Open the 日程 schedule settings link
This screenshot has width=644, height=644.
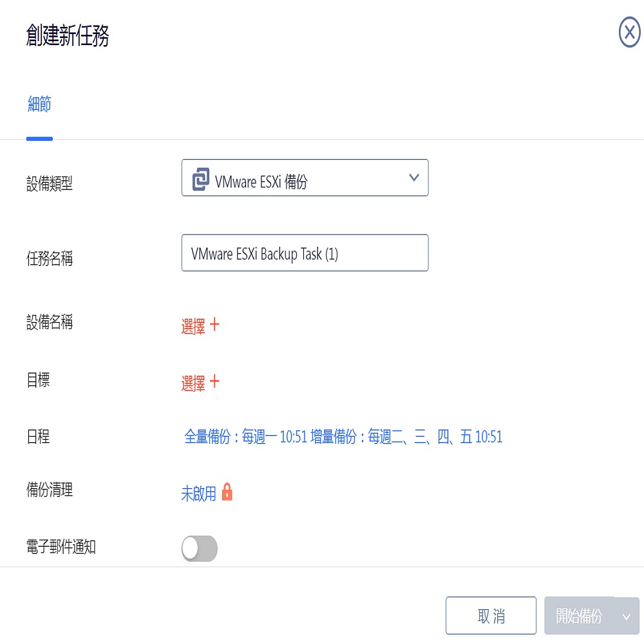343,437
